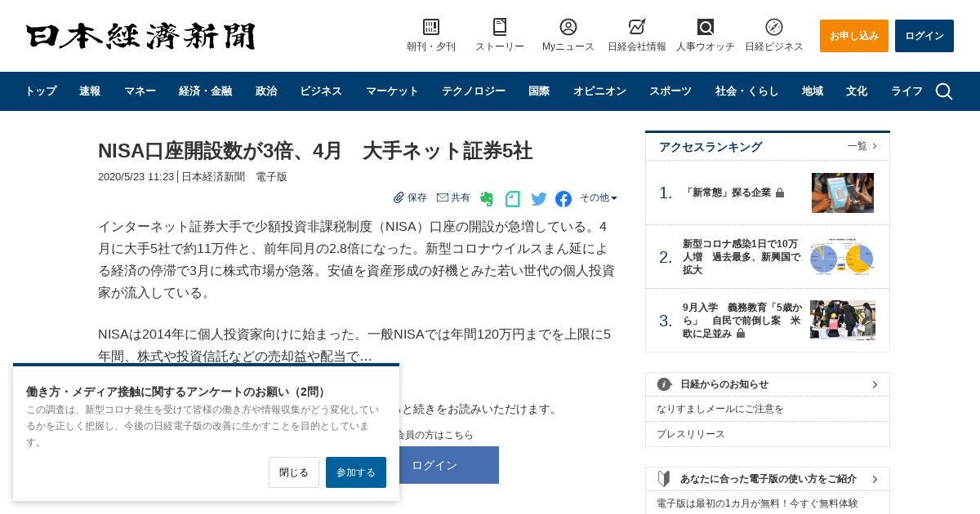Open the ライフ navigation item
Screen dimensions: 980x514
coord(906,91)
